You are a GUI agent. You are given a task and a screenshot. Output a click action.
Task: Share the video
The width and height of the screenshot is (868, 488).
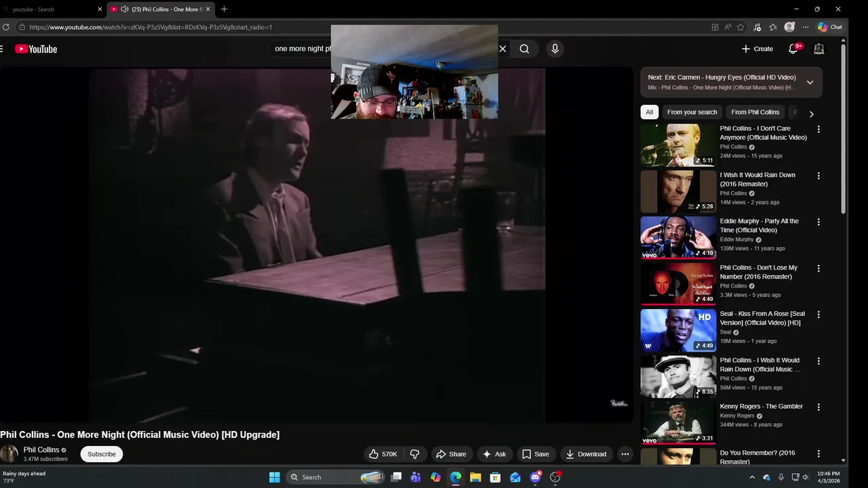pyautogui.click(x=451, y=454)
